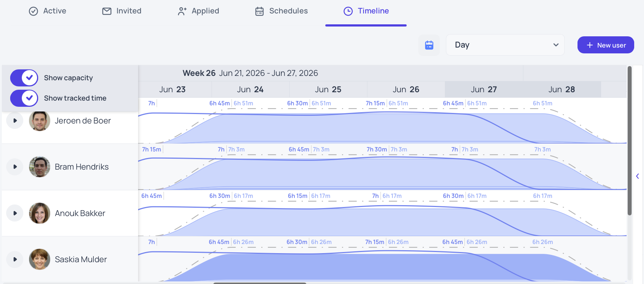The width and height of the screenshot is (644, 284).
Task: Click Saskia's 6h 26m Jun 28 capacity
Action: coord(543,242)
